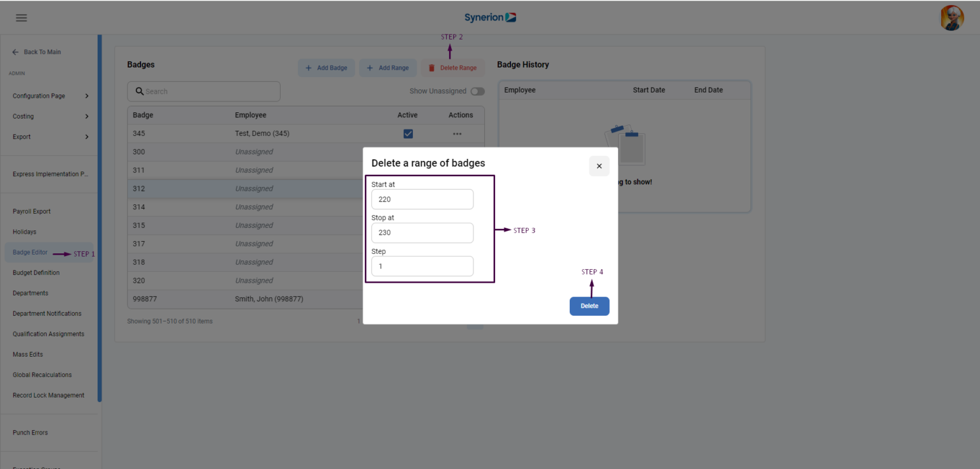This screenshot has width=980, height=469.
Task: Click the Stop at input showing 230
Action: [x=422, y=233]
